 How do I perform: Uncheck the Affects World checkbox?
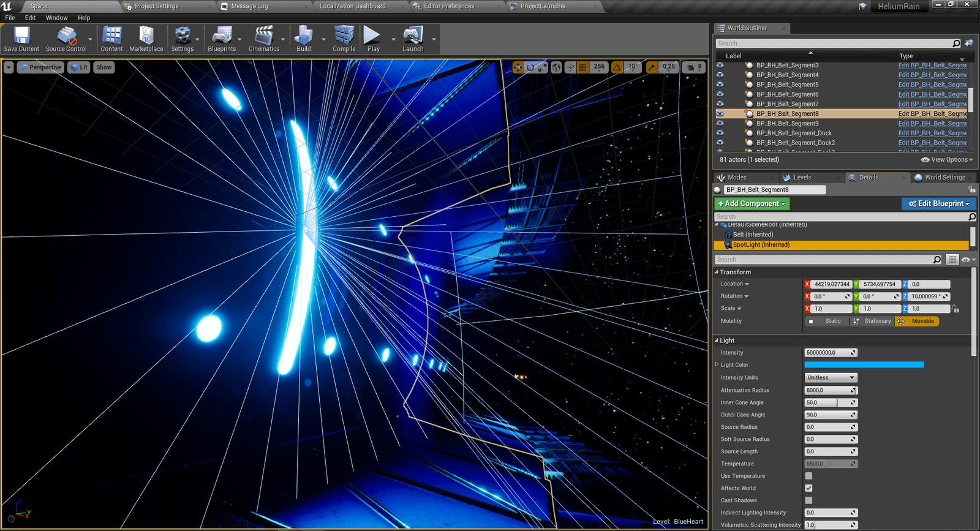click(809, 488)
